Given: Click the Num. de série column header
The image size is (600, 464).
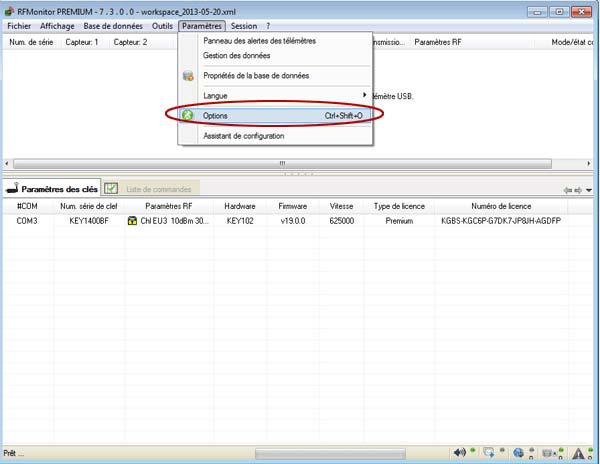Looking at the screenshot, I should (x=31, y=42).
